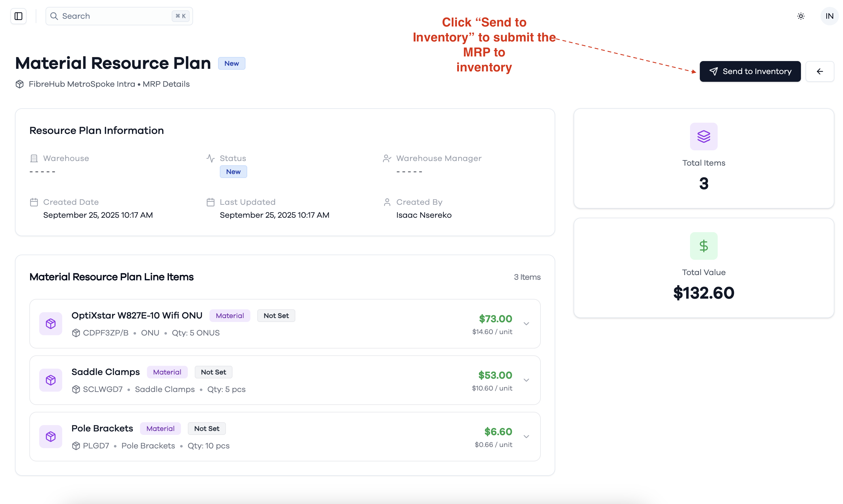Screen dimensions: 843x504
Task: Click the Pole Brackets cube icon
Action: pos(51,436)
